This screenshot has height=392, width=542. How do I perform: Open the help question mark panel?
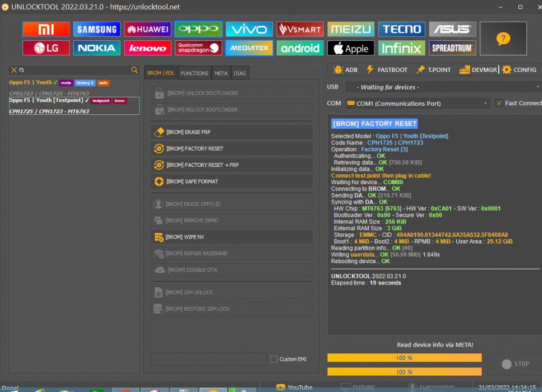503,39
